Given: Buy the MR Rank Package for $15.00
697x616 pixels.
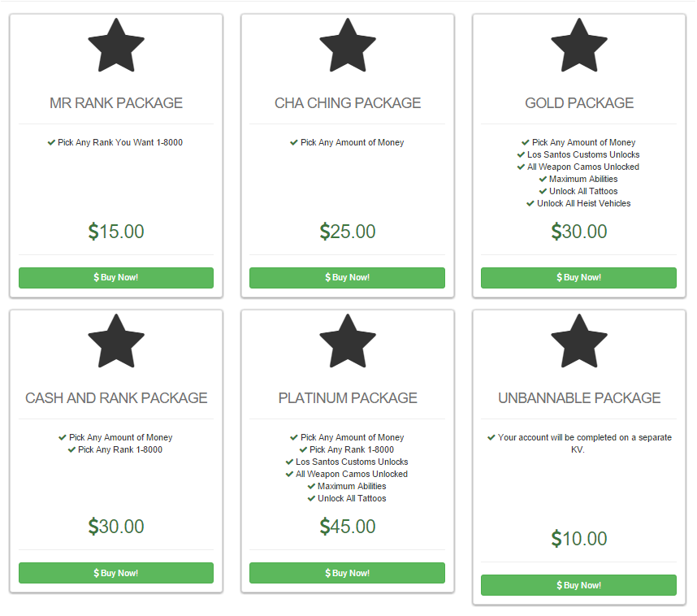Looking at the screenshot, I should (116, 278).
